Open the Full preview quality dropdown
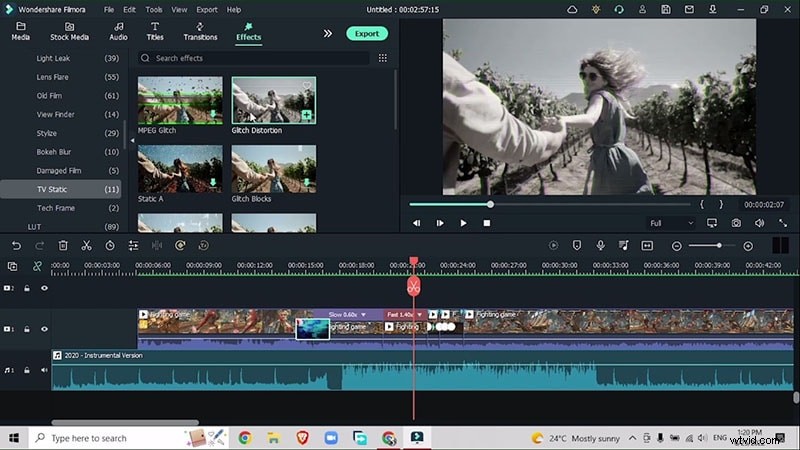 (670, 223)
